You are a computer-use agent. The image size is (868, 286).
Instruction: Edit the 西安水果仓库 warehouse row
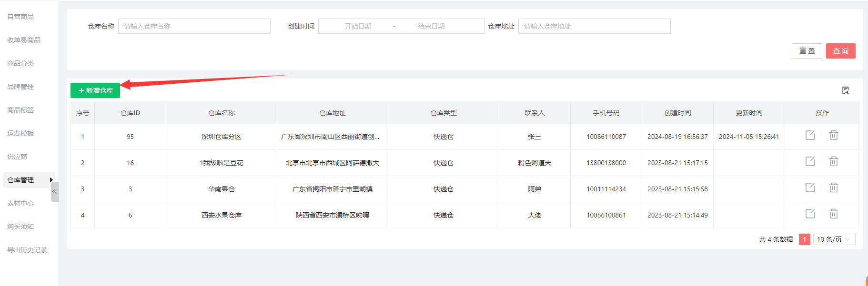coord(810,214)
